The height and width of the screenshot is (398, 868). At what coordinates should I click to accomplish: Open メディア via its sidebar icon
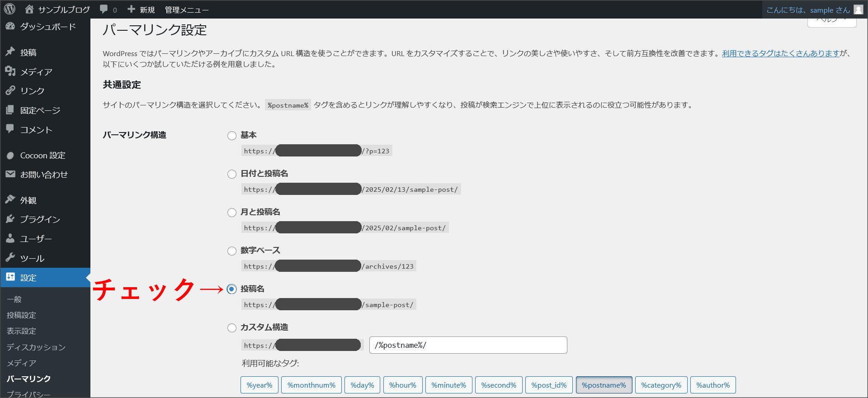point(10,71)
